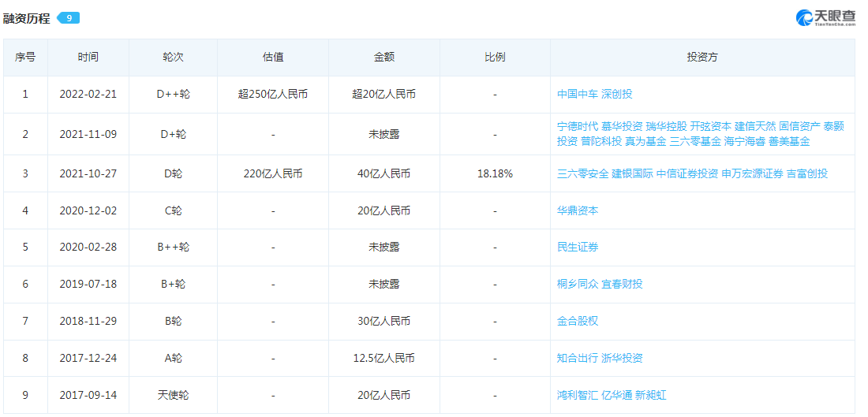Open angel investor 鸿利智汇
The height and width of the screenshot is (417, 868).
pyautogui.click(x=578, y=396)
